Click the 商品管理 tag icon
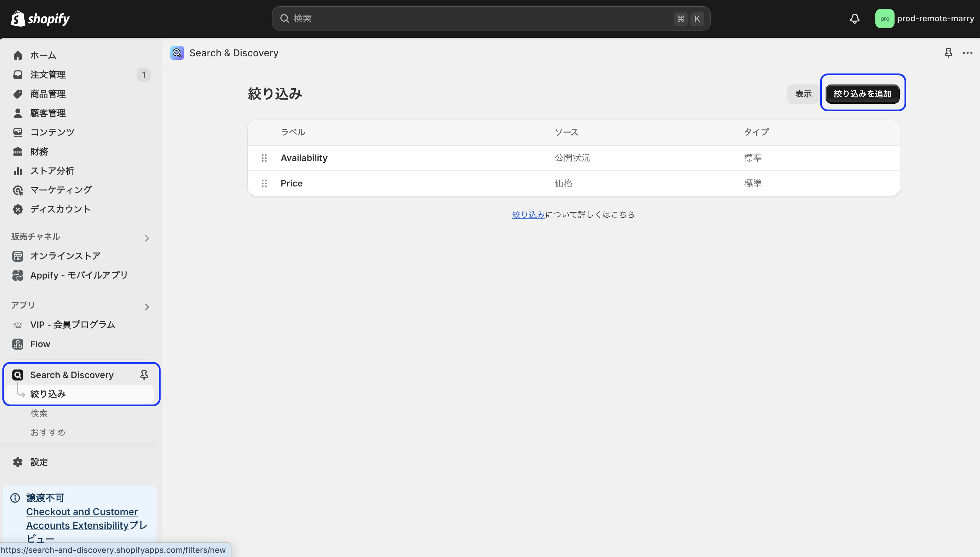980x557 pixels. [x=17, y=94]
